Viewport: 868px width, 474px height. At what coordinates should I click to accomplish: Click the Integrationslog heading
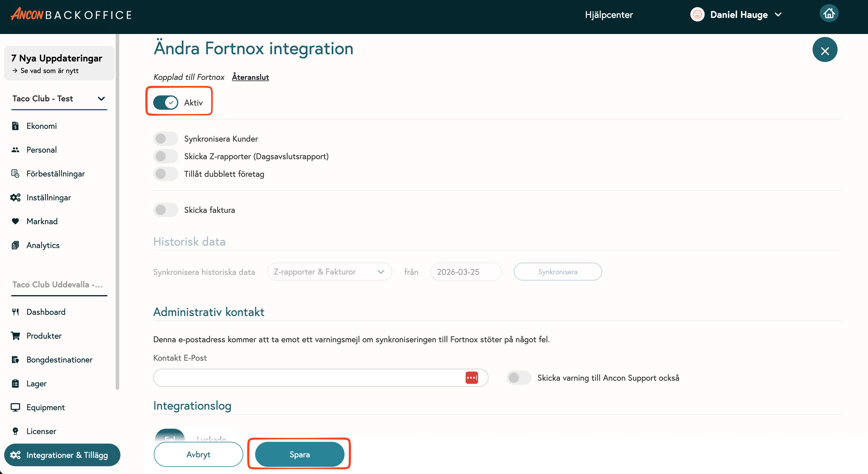192,406
